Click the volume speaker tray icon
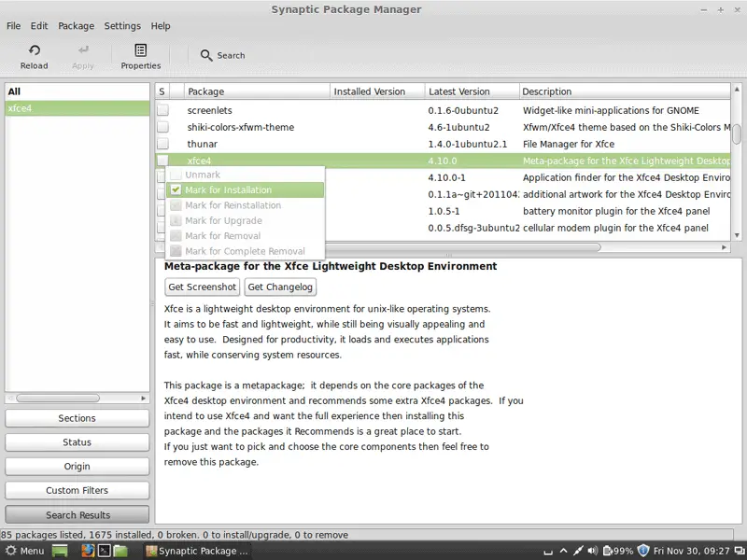Screen dimensions: 747x560 593,551
